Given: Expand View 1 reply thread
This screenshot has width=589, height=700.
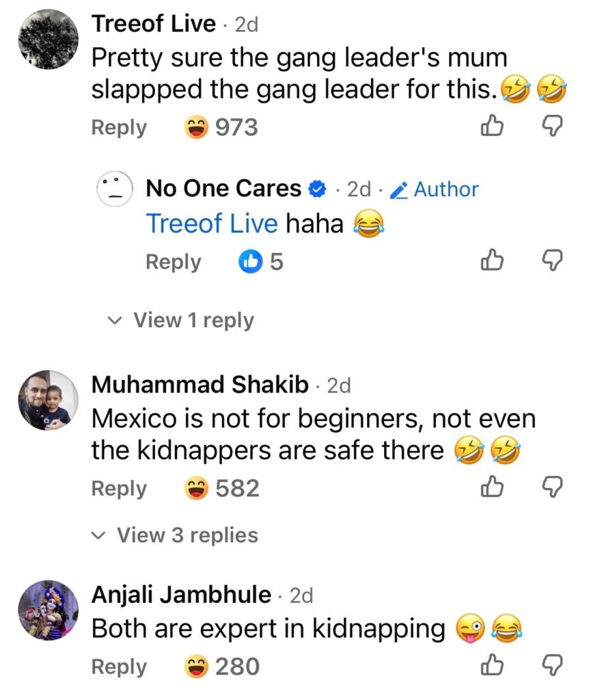Looking at the screenshot, I should (183, 320).
